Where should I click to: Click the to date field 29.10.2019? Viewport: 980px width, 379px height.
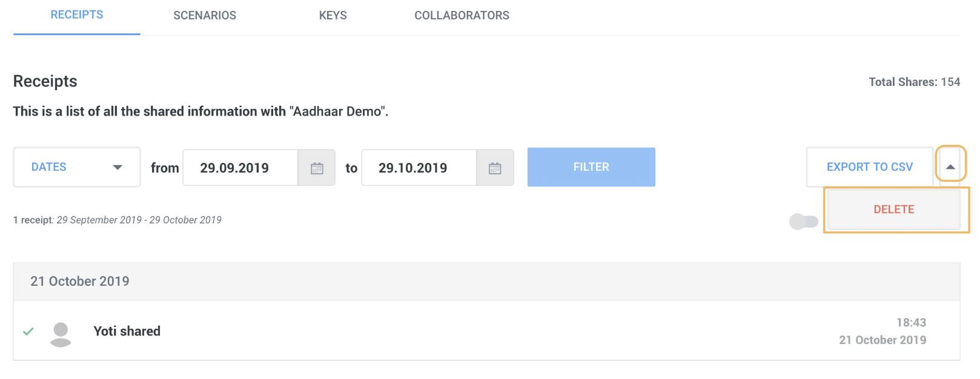(x=419, y=168)
